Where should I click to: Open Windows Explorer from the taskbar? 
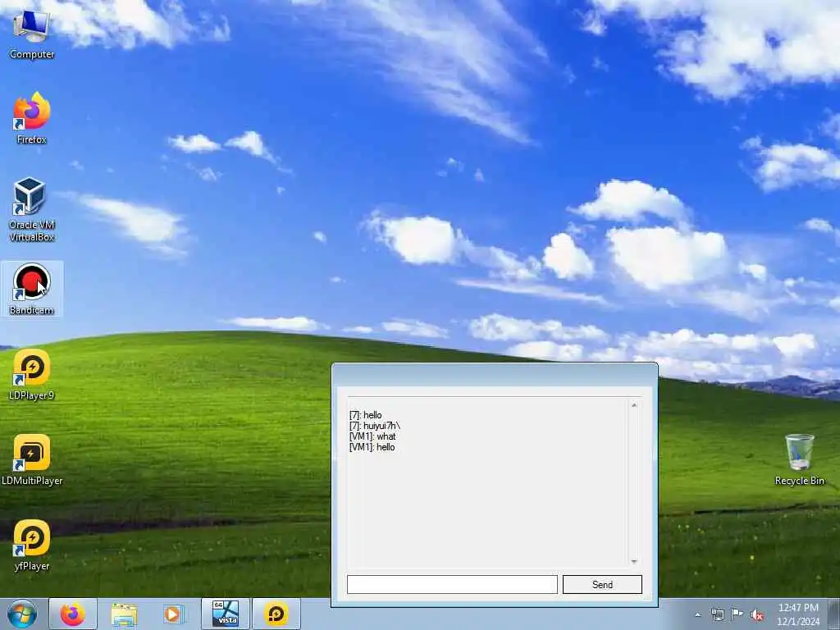125,614
